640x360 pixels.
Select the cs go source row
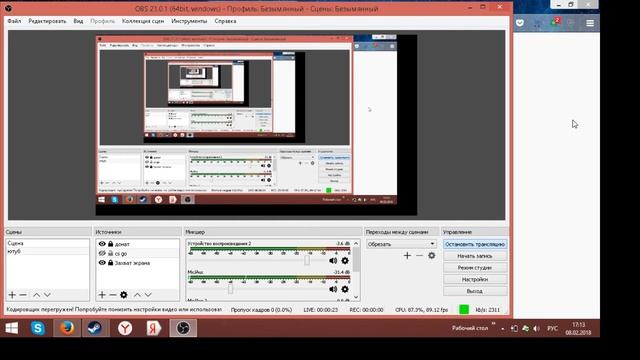click(138, 253)
